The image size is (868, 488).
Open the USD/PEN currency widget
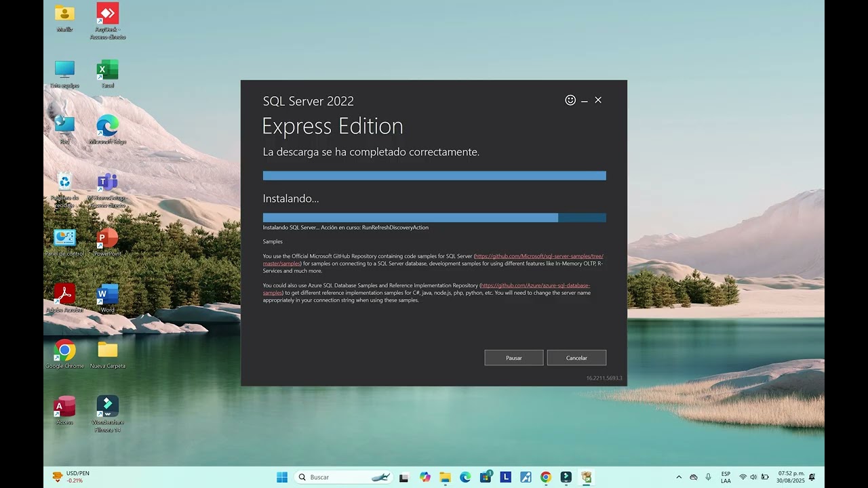71,477
